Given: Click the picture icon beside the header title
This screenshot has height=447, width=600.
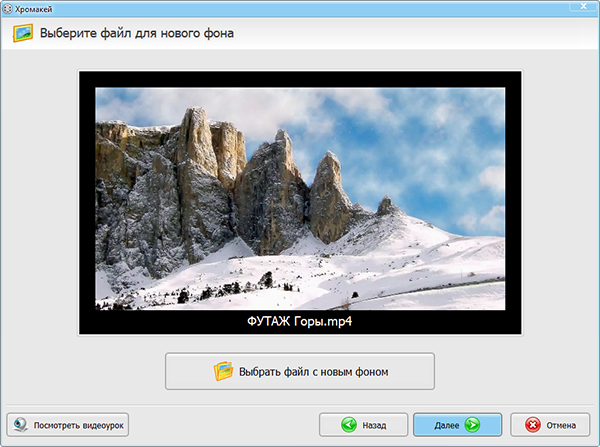Looking at the screenshot, I should [23, 33].
